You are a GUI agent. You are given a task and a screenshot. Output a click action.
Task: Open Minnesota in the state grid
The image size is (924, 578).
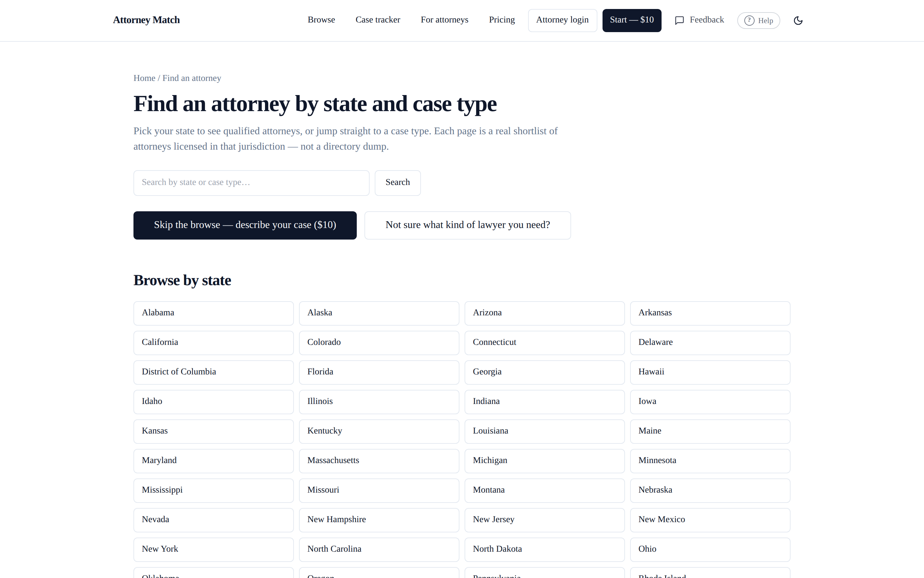710,461
